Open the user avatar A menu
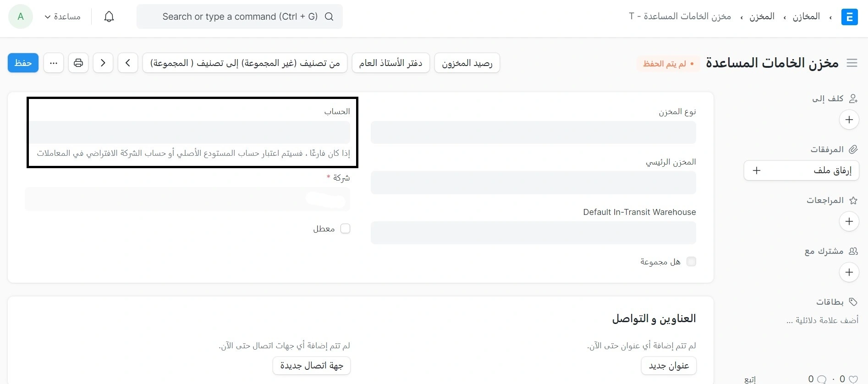Viewport: 868px width, 384px height. click(21, 16)
